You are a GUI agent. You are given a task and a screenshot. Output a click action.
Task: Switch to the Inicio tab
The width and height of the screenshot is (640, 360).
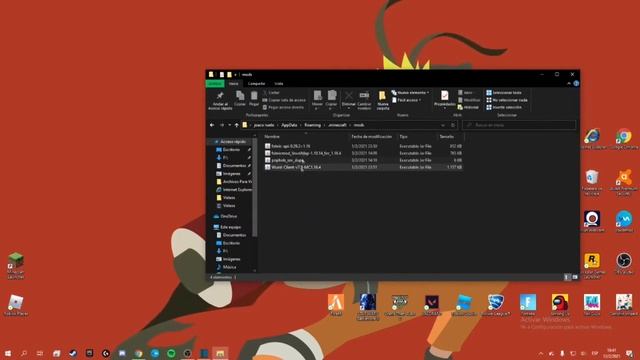pos(233,83)
